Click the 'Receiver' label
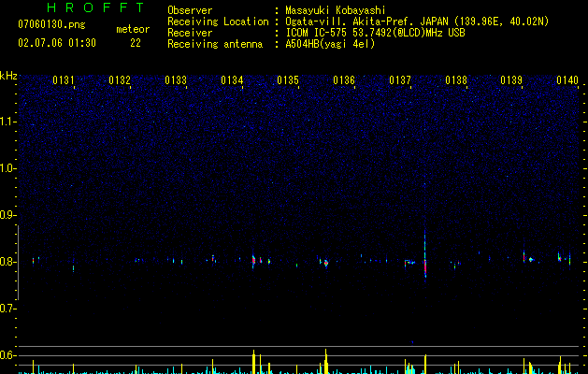The width and height of the screenshot is (588, 374). click(190, 33)
